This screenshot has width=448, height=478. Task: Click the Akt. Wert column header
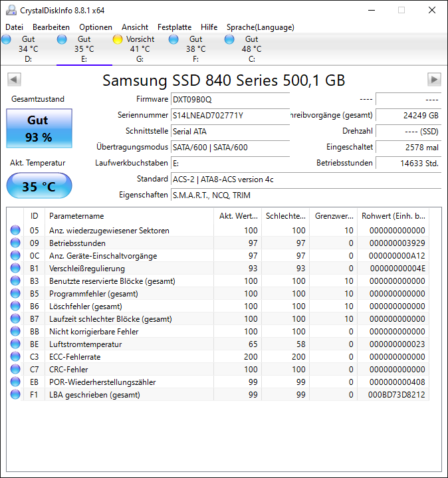pyautogui.click(x=238, y=216)
